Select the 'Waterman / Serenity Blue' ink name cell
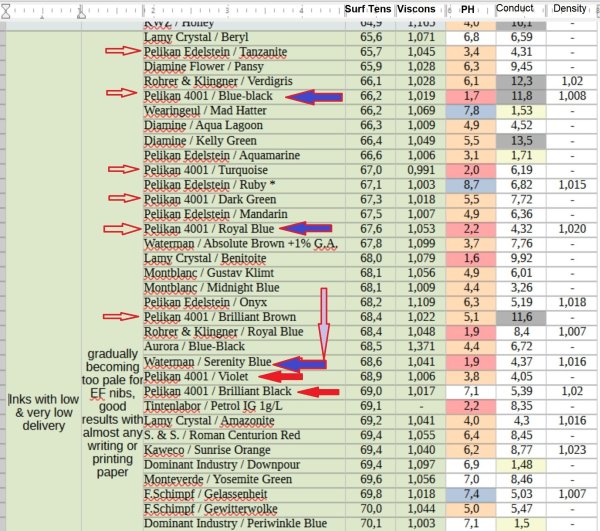Viewport: 600px width, 531px height. coord(207,361)
